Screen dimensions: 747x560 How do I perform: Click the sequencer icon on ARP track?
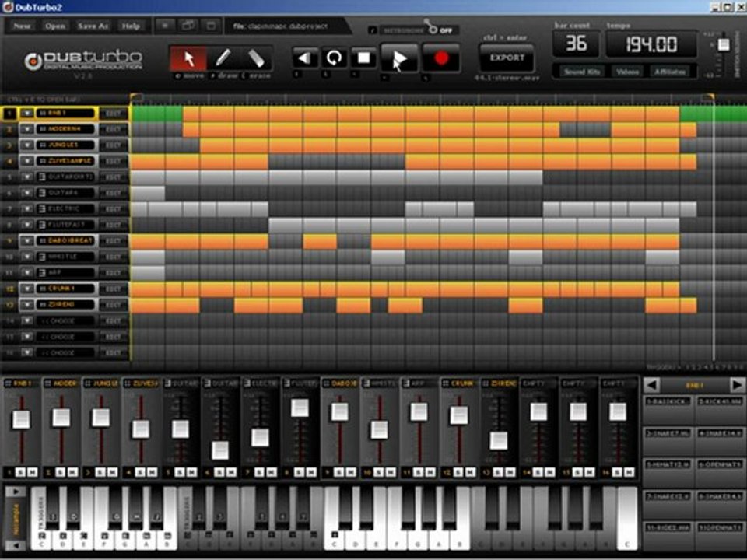42,273
